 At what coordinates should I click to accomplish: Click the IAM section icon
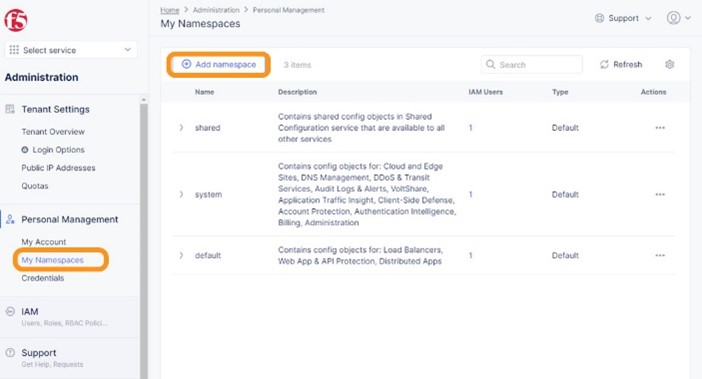(x=10, y=311)
